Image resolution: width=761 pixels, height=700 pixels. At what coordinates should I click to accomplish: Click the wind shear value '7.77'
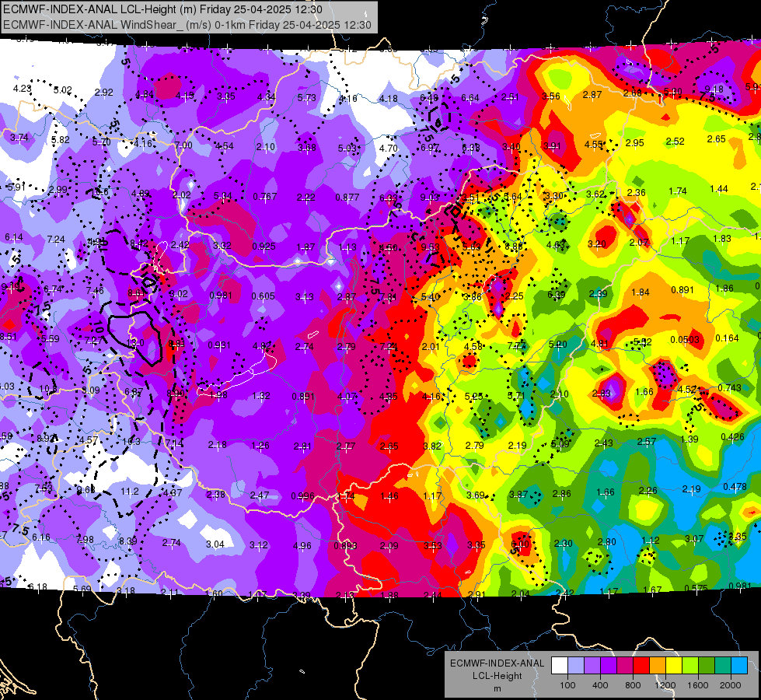tap(516, 345)
